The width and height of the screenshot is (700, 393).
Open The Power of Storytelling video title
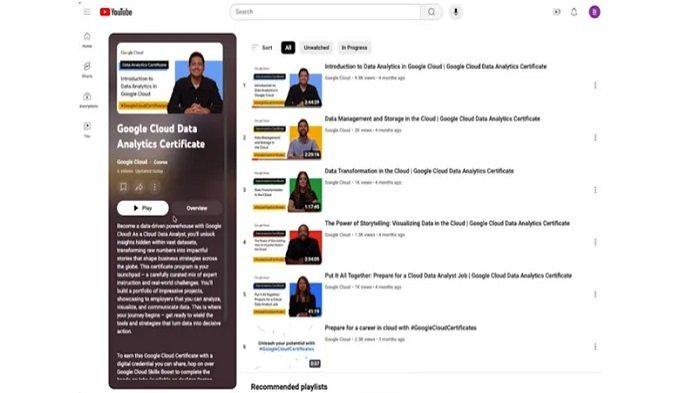[x=447, y=223]
